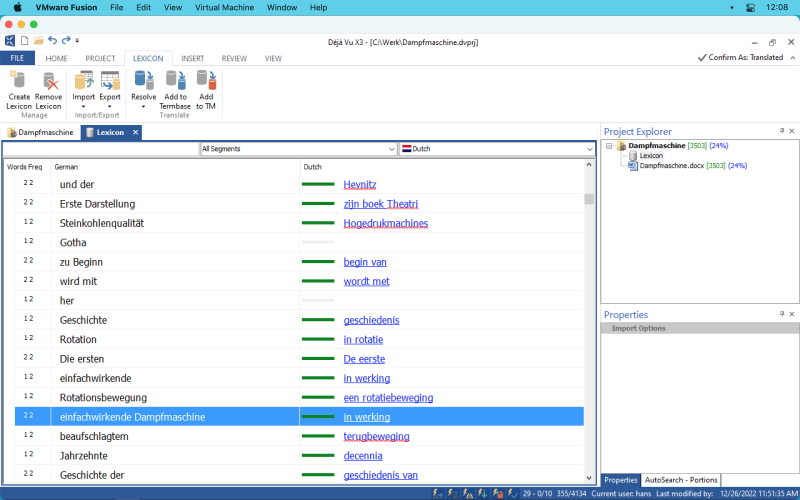Select the 'Steinkohlenqualität' German cell
The width and height of the screenshot is (800, 500).
[176, 223]
